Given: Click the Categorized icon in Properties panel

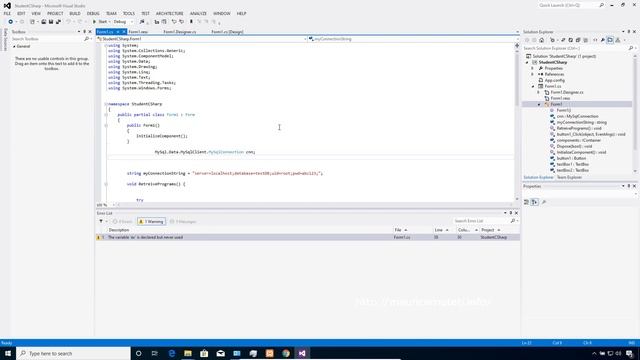Looking at the screenshot, I should [527, 202].
